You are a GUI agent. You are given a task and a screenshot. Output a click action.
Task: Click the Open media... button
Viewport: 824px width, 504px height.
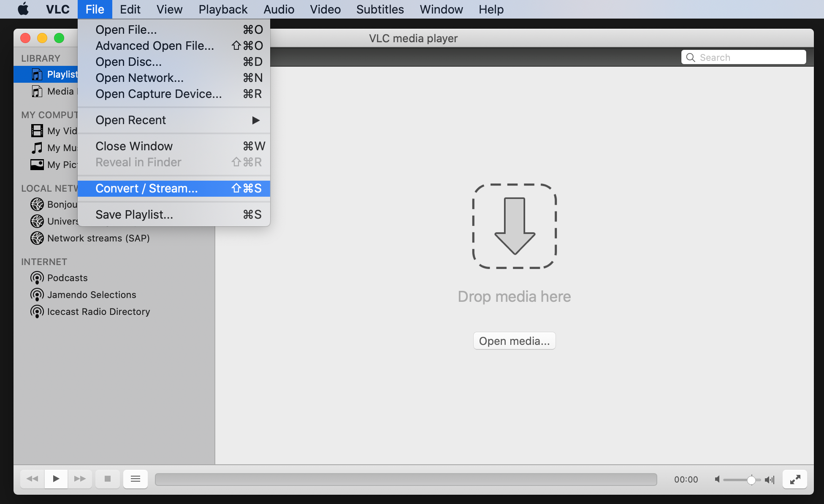tap(514, 341)
